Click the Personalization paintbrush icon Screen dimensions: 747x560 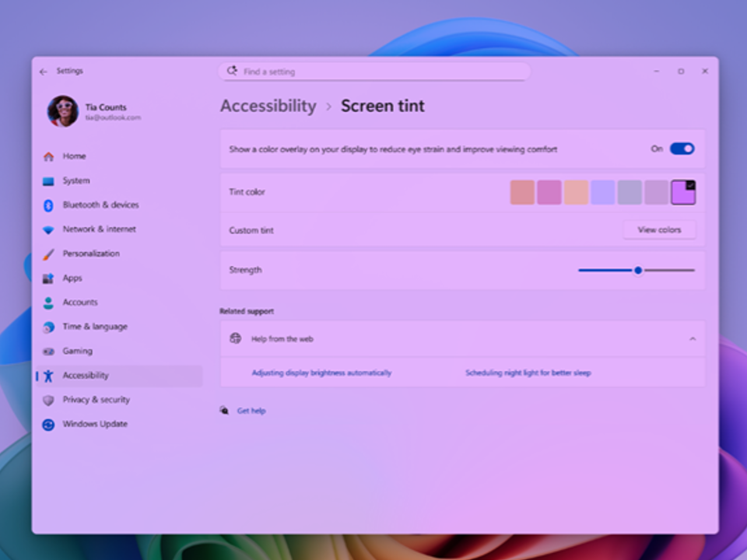click(x=48, y=254)
